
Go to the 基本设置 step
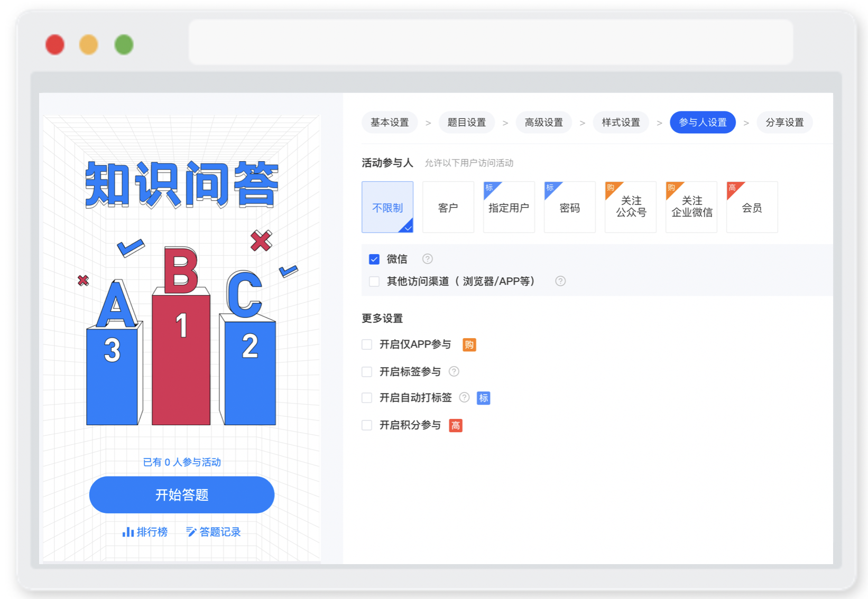click(x=390, y=123)
